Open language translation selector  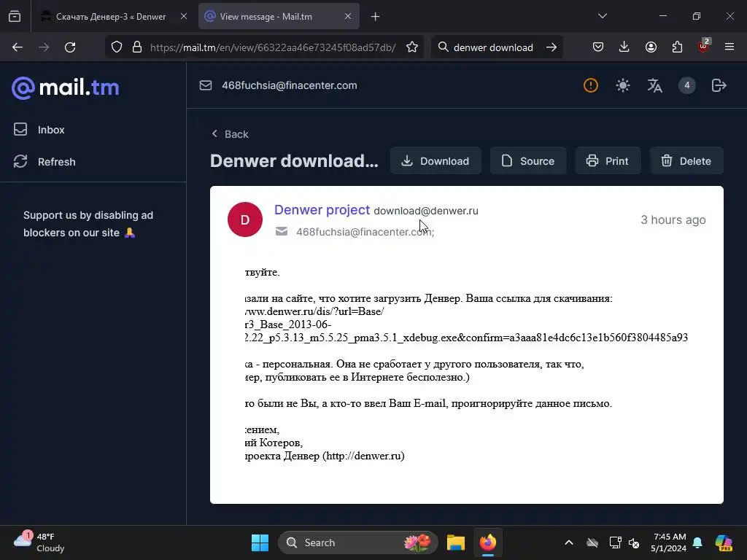[x=654, y=85]
